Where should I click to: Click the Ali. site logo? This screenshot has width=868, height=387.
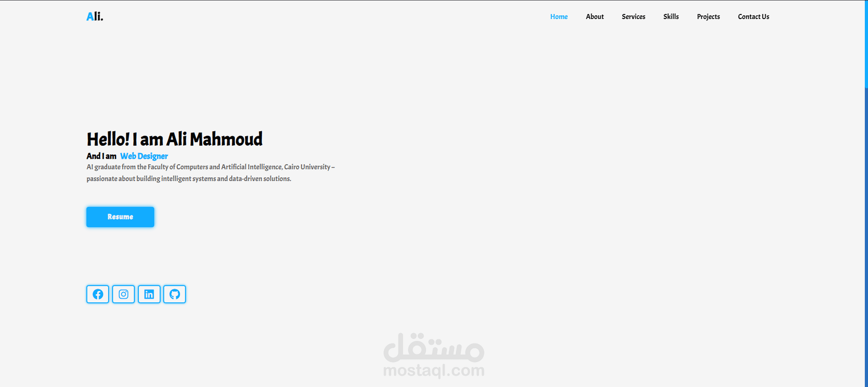(95, 17)
